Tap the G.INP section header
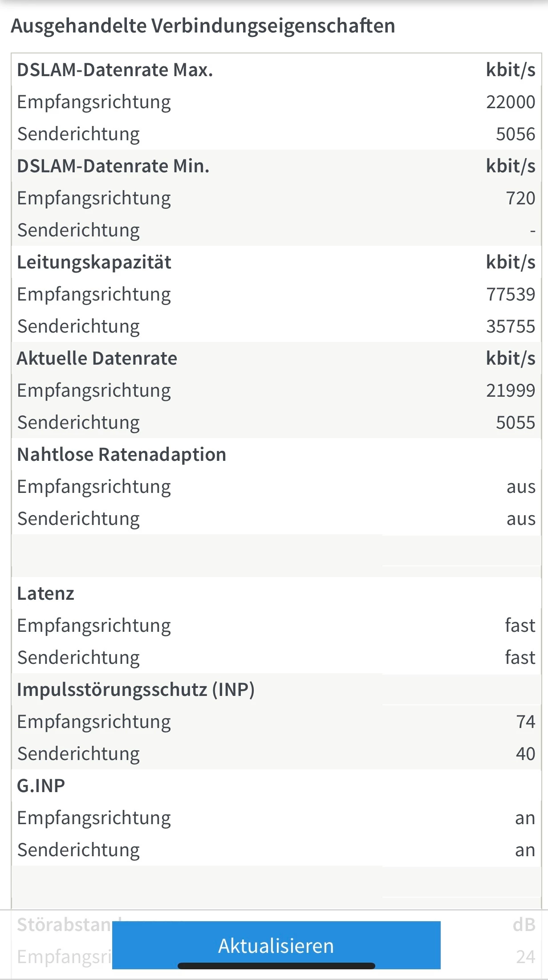Screen dimensions: 548x980 coord(41,786)
